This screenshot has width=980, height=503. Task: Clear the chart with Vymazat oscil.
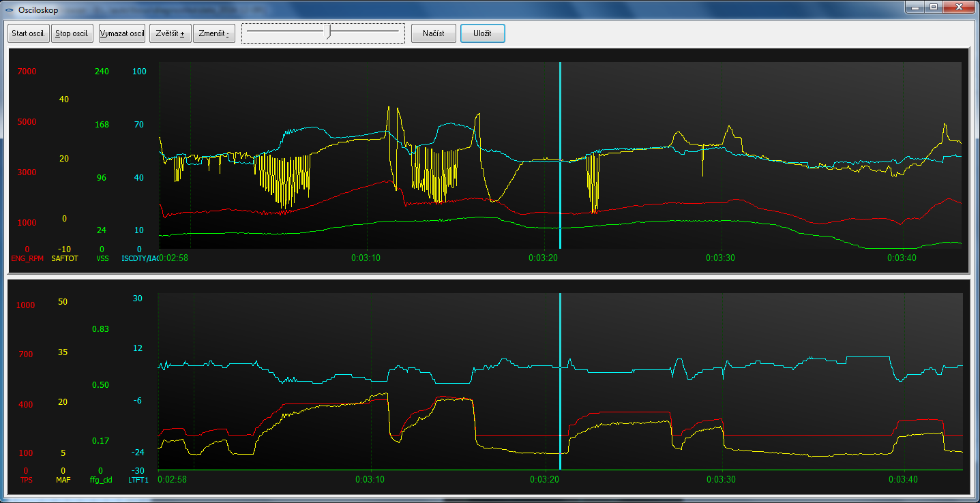122,33
